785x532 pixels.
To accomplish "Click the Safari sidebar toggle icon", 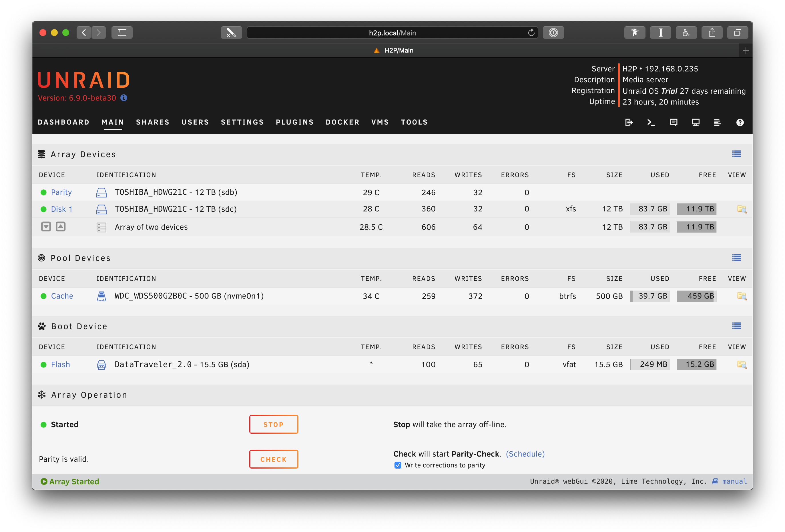I will [122, 32].
